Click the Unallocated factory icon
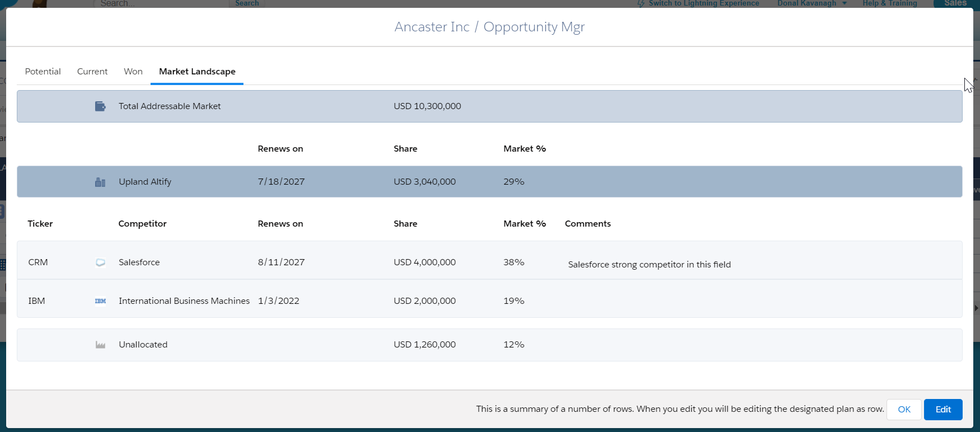Viewport: 980px width, 432px height. pyautogui.click(x=100, y=345)
